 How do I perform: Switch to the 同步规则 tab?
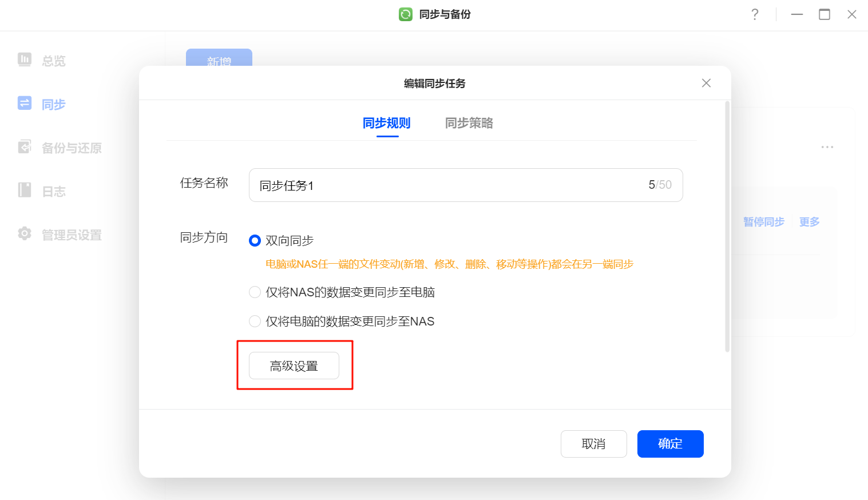(387, 123)
